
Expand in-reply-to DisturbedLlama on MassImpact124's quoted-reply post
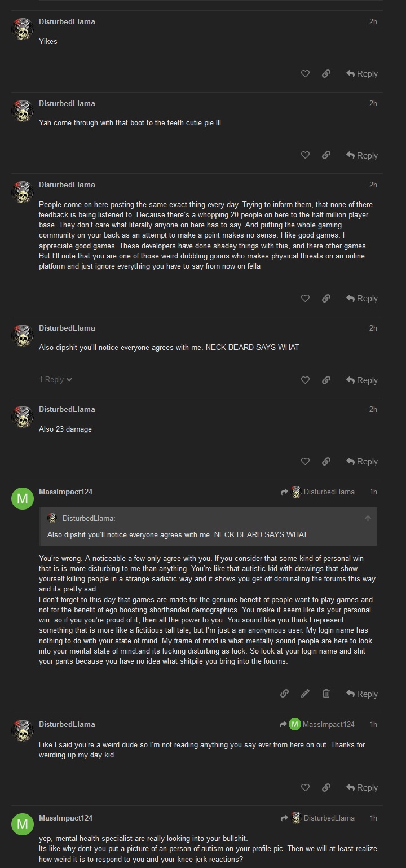(318, 492)
